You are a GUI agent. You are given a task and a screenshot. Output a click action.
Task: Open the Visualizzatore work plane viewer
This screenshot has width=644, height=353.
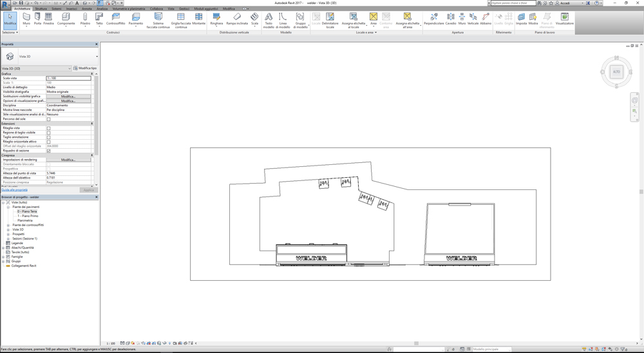[564, 19]
